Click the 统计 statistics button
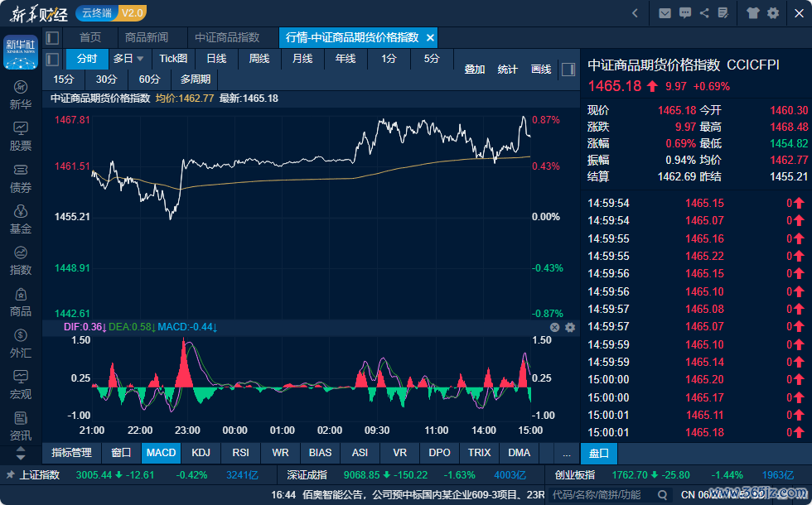812x505 pixels. (x=507, y=70)
